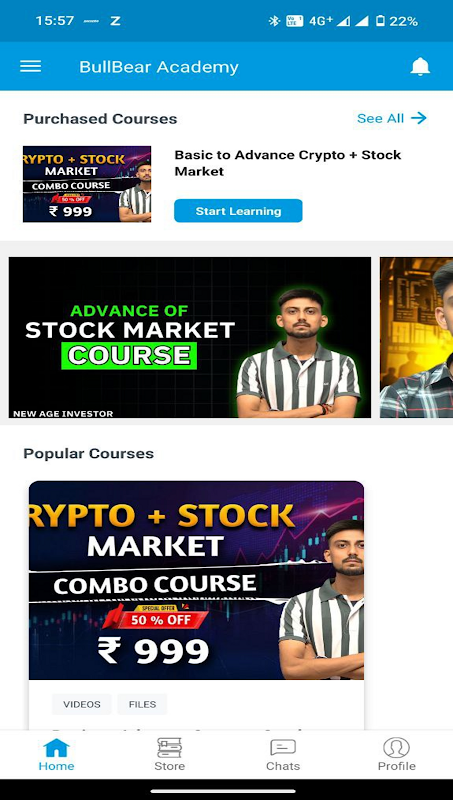453x800 pixels.
Task: Tap the partially visible yellow banner
Action: click(416, 337)
